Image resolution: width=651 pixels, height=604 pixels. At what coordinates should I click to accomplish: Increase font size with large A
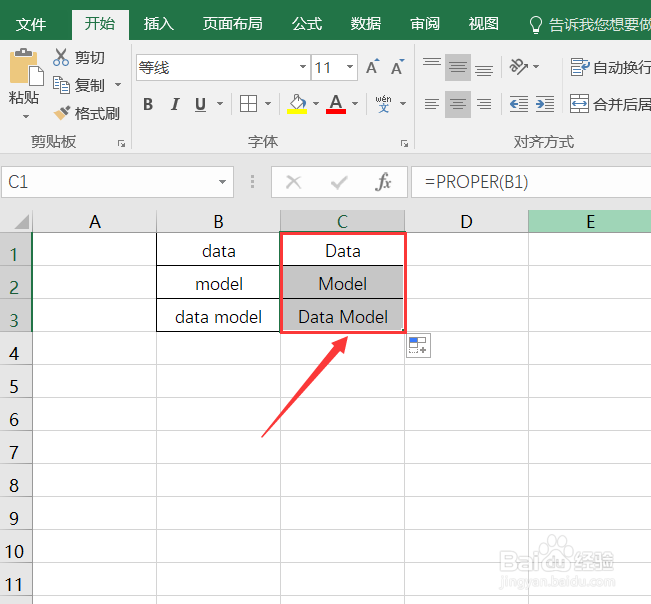click(x=372, y=67)
